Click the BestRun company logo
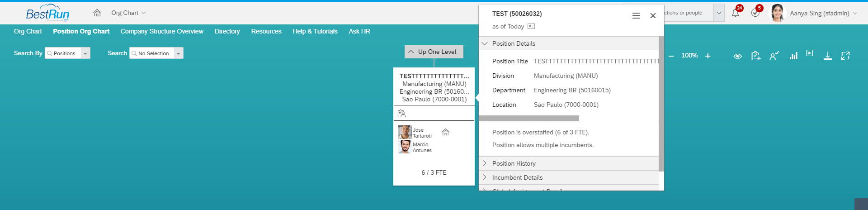 click(47, 13)
